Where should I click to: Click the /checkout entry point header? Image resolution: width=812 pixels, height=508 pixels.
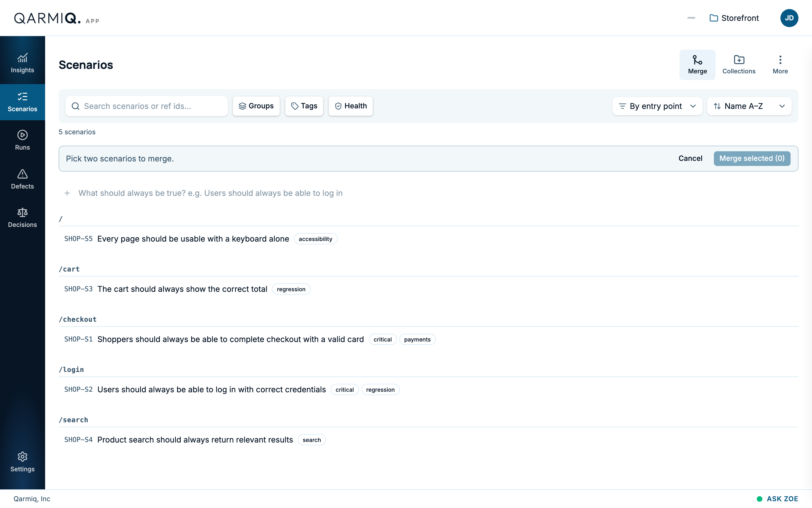pyautogui.click(x=78, y=319)
